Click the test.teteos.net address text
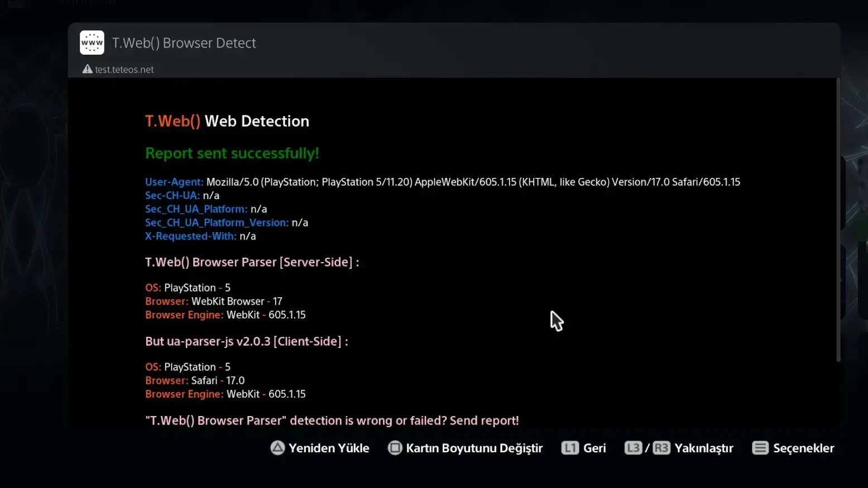Screen dimensions: 868x488 pyautogui.click(x=124, y=70)
